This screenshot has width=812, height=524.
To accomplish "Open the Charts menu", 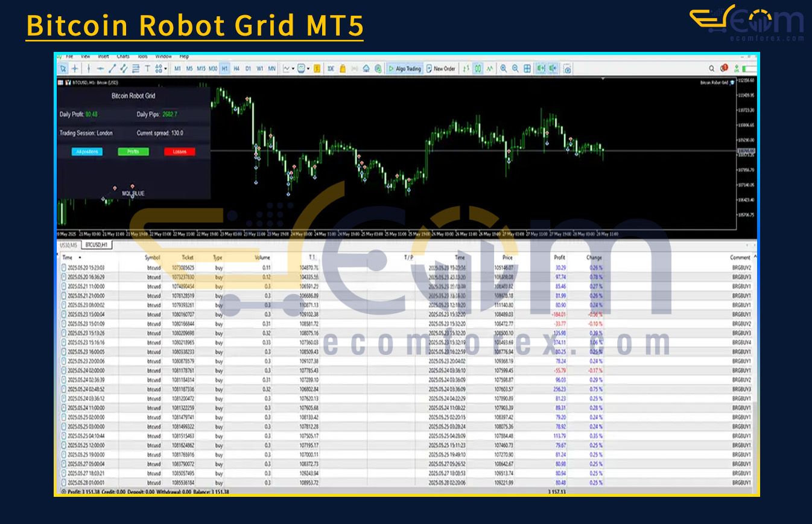I will click(123, 56).
